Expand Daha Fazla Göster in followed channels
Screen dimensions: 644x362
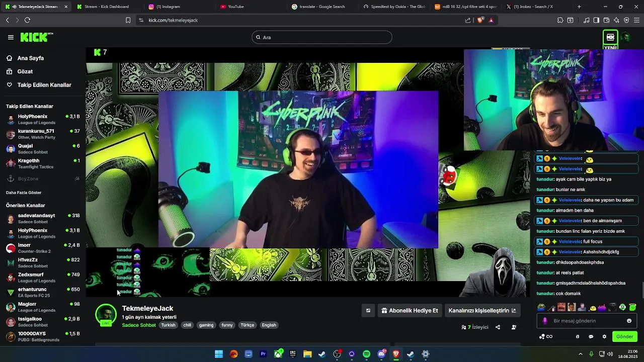24,193
